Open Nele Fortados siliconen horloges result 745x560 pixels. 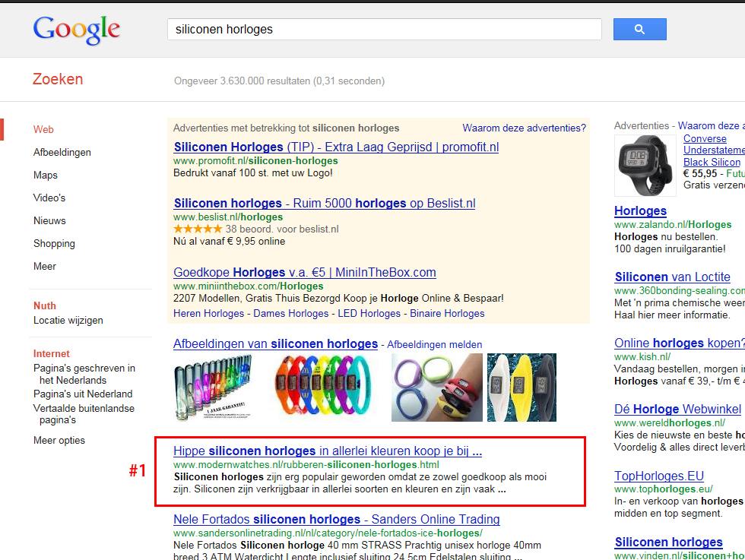tap(336, 520)
